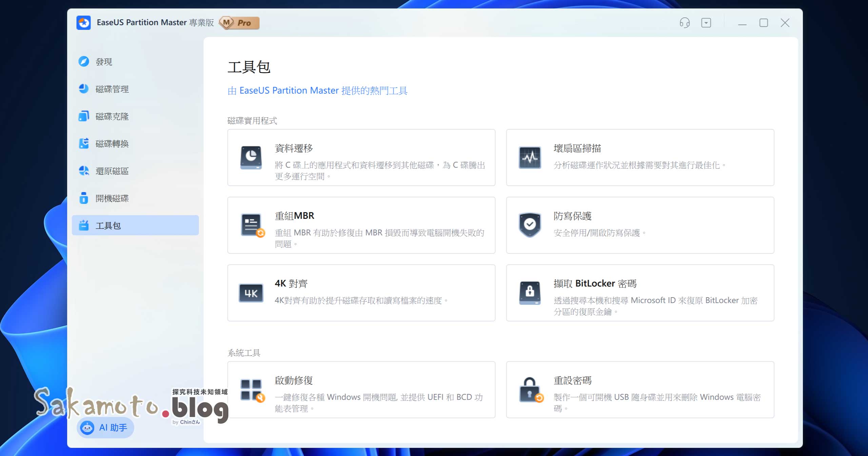
Task: Click the 防寫保護 shield icon
Action: 529,225
